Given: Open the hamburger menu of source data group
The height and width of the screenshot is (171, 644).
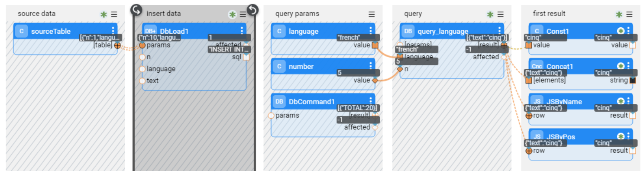Looking at the screenshot, I should [x=114, y=14].
